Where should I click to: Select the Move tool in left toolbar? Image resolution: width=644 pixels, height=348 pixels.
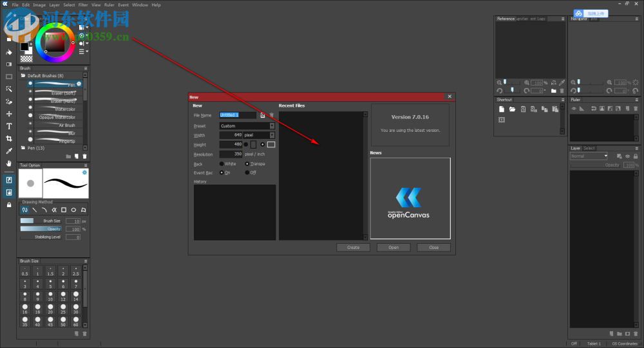coord(9,114)
